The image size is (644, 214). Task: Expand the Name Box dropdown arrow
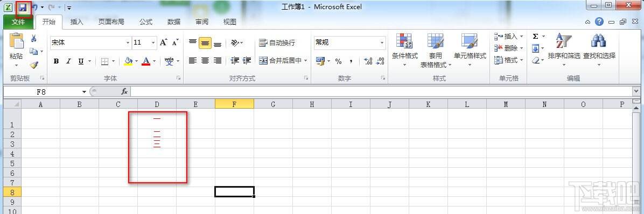point(84,92)
